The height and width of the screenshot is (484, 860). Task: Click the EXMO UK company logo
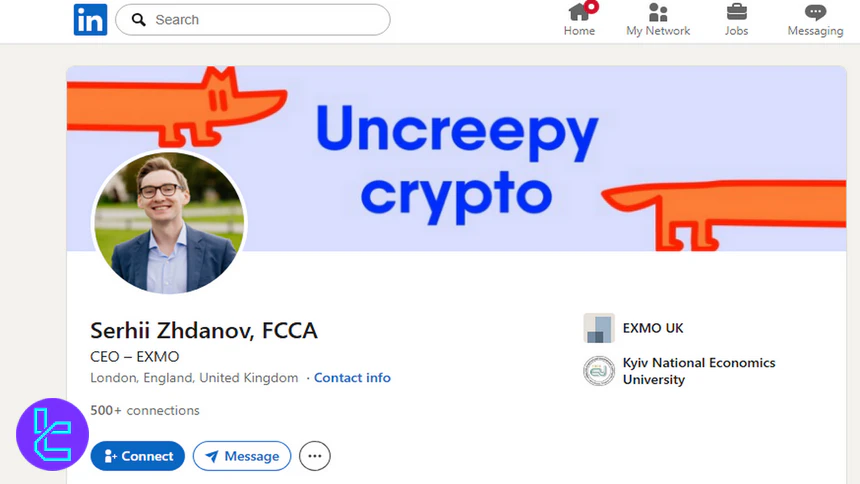tap(599, 328)
